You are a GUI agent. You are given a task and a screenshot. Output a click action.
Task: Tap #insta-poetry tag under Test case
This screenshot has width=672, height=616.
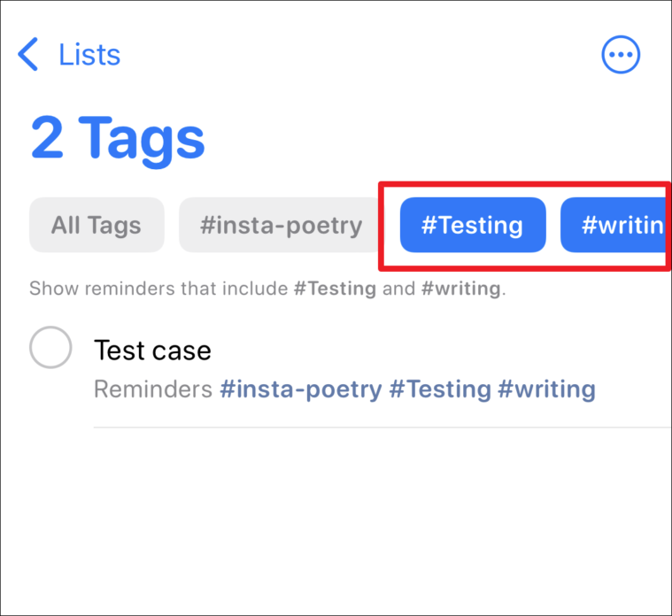coord(300,389)
